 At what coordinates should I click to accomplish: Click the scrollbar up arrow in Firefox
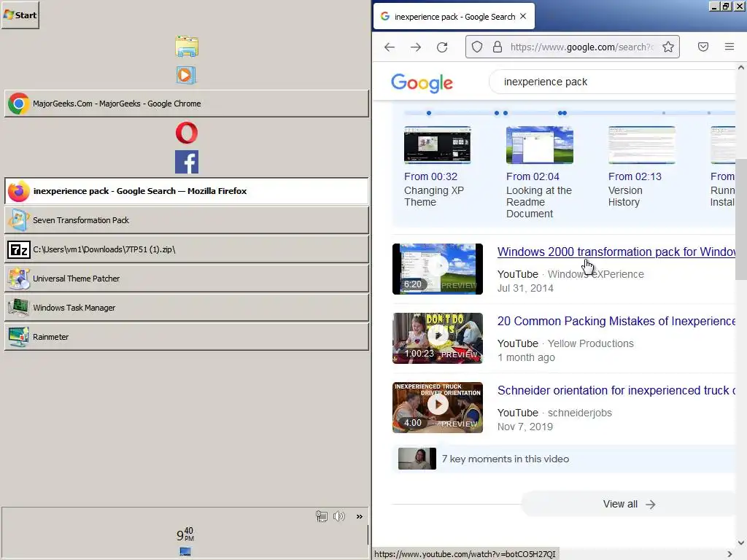(x=741, y=67)
